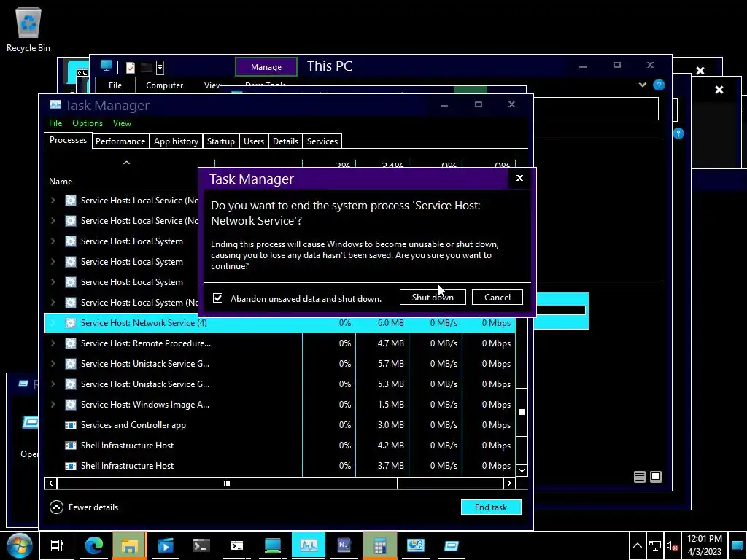Collapse to Fewer details
The width and height of the screenshot is (747, 560).
[84, 507]
